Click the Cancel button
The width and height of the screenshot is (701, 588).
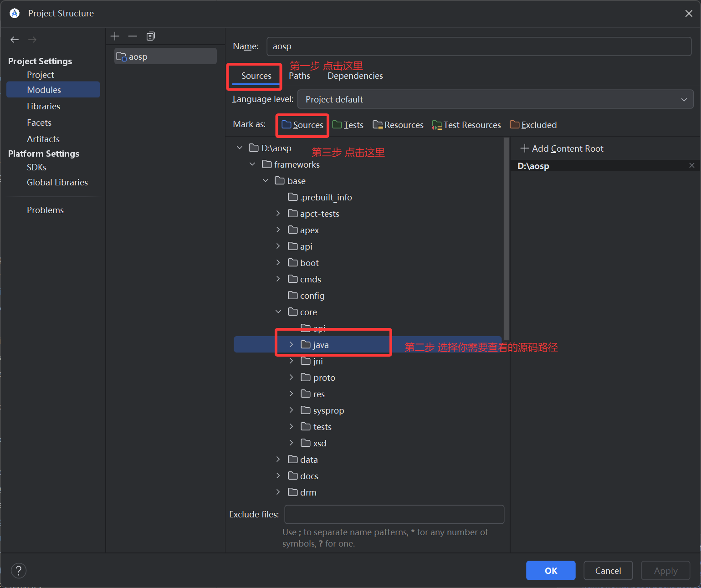click(x=608, y=570)
